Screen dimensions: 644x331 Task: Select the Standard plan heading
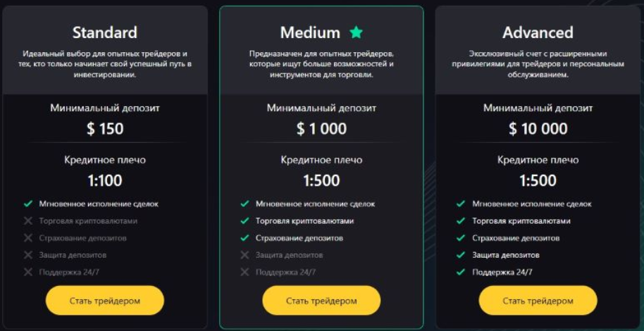click(x=105, y=32)
